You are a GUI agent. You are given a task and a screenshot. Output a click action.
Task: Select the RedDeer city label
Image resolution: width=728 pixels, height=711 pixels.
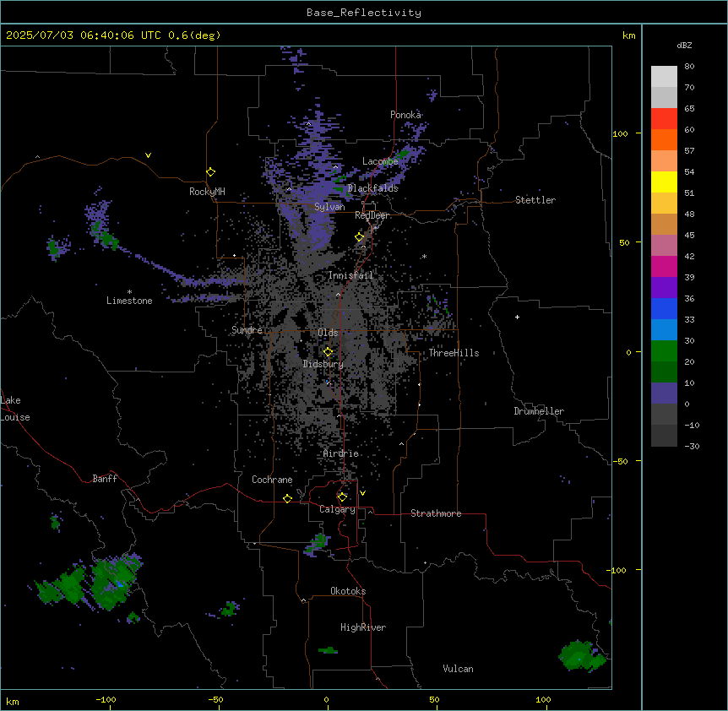coord(372,215)
